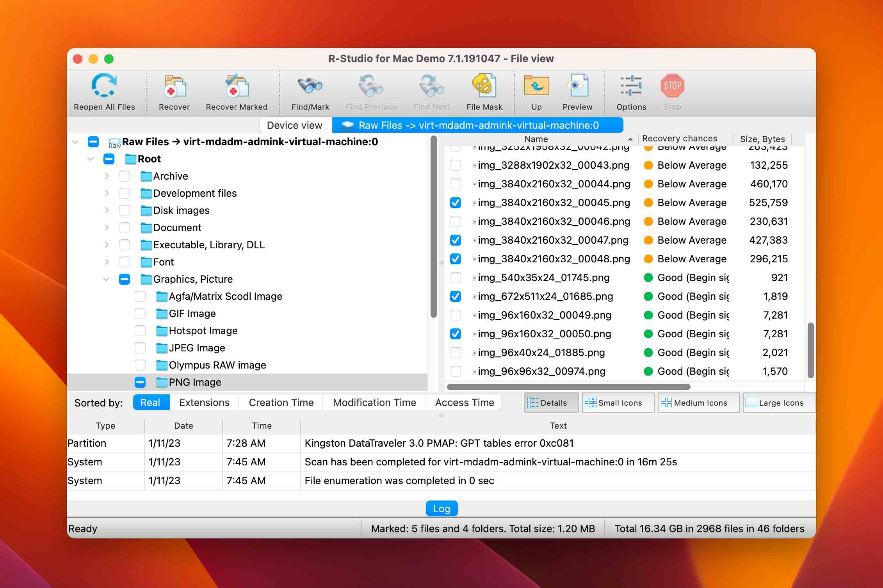
Task: Sort by Creation Time
Action: click(281, 403)
